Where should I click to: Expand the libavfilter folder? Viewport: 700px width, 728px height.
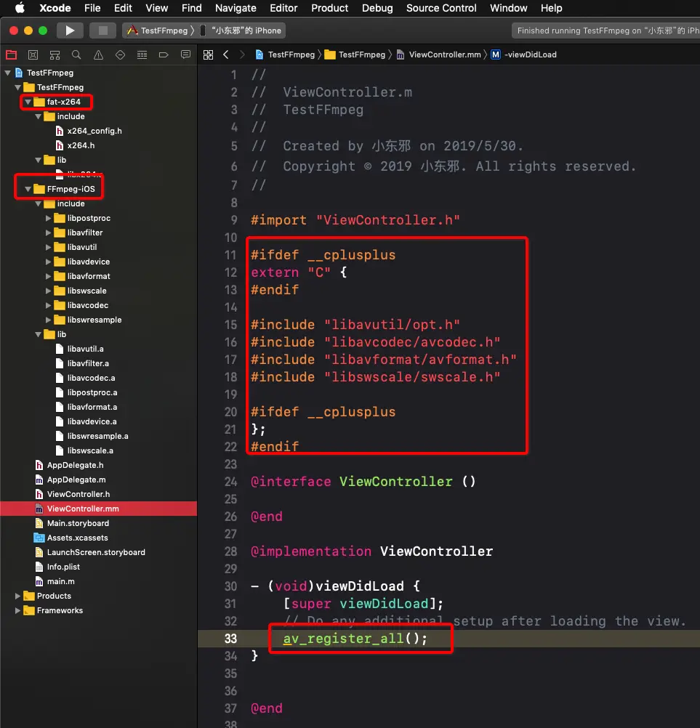tap(48, 232)
